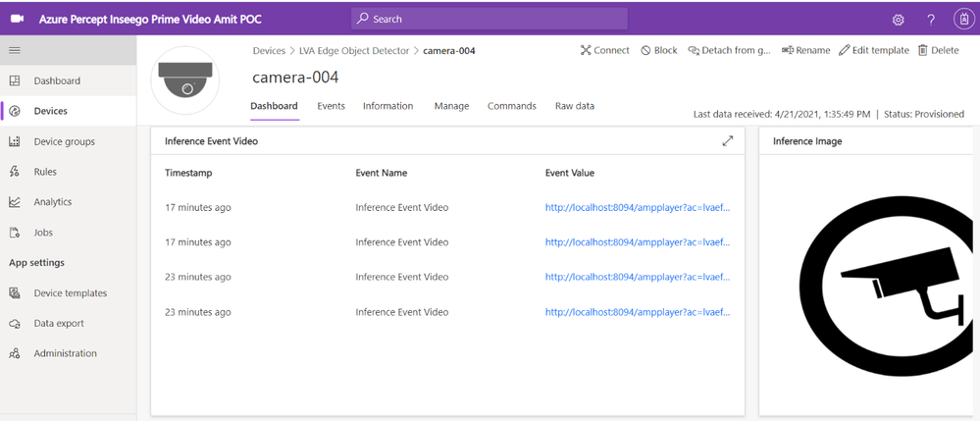Go to Devices breadcrumb link
The width and height of the screenshot is (980, 421).
point(269,51)
